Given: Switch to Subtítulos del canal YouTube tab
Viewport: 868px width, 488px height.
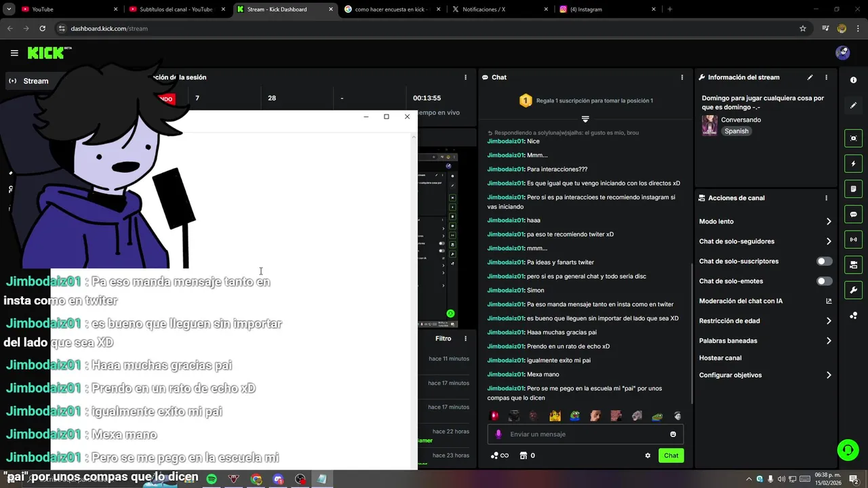Looking at the screenshot, I should point(178,9).
